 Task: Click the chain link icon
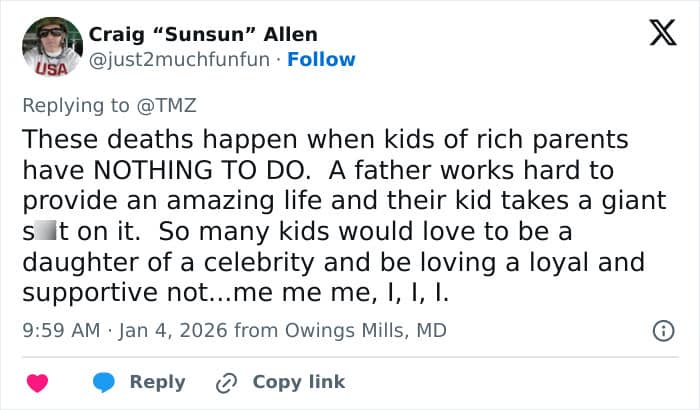[x=226, y=383]
